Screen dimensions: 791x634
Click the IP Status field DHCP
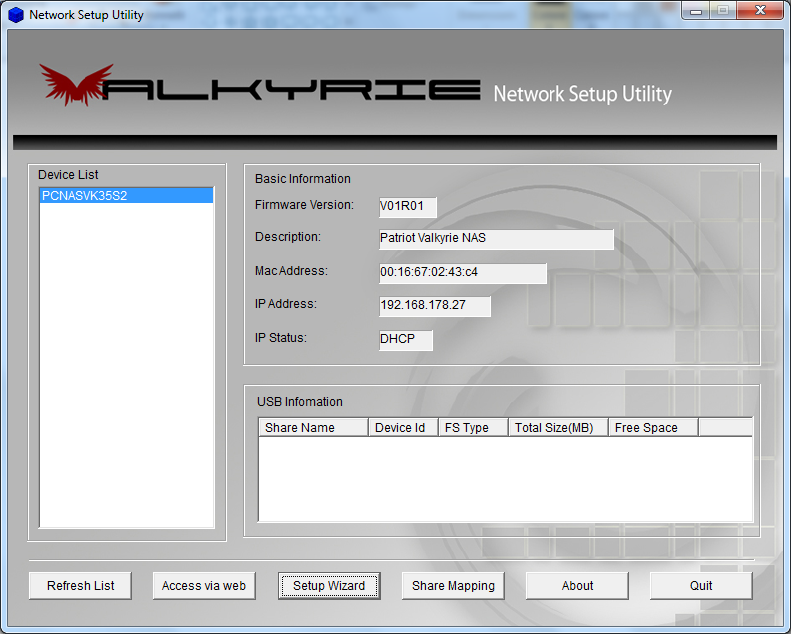click(x=406, y=340)
